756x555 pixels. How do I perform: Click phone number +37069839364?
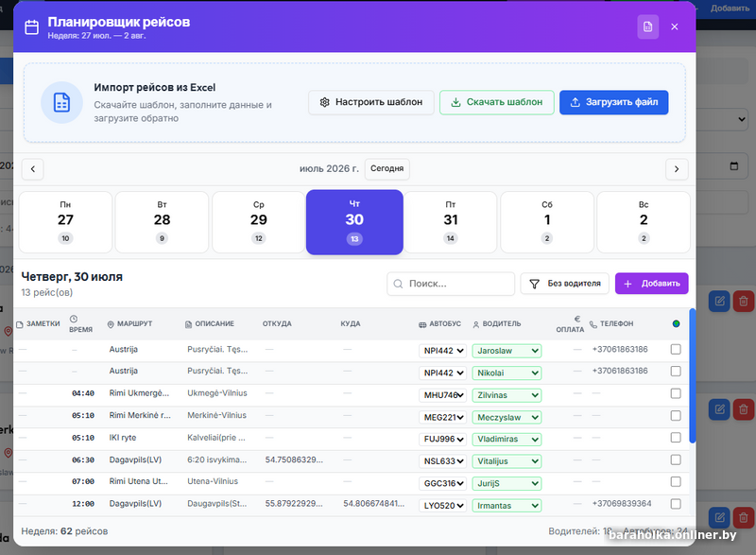click(x=622, y=503)
